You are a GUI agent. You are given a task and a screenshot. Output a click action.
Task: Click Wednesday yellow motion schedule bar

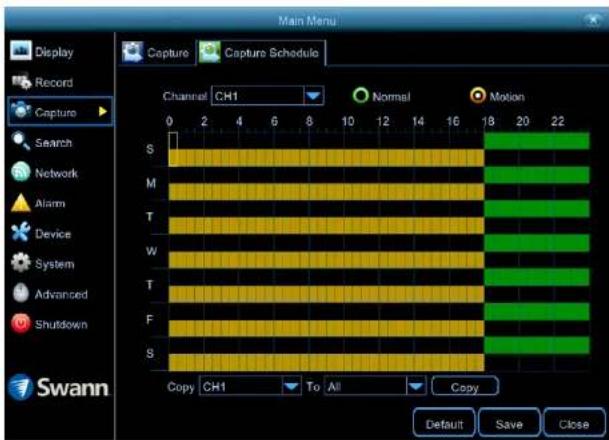326,260
